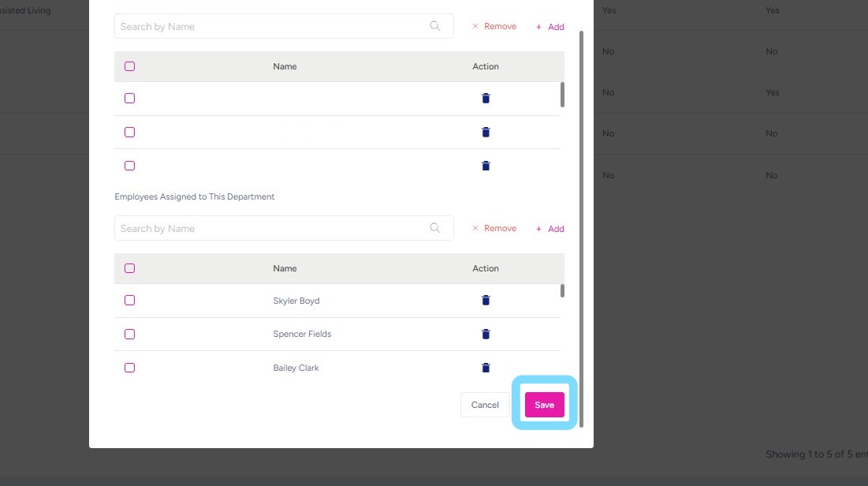
Task: Click magnifier icon in employees search box
Action: 435,228
